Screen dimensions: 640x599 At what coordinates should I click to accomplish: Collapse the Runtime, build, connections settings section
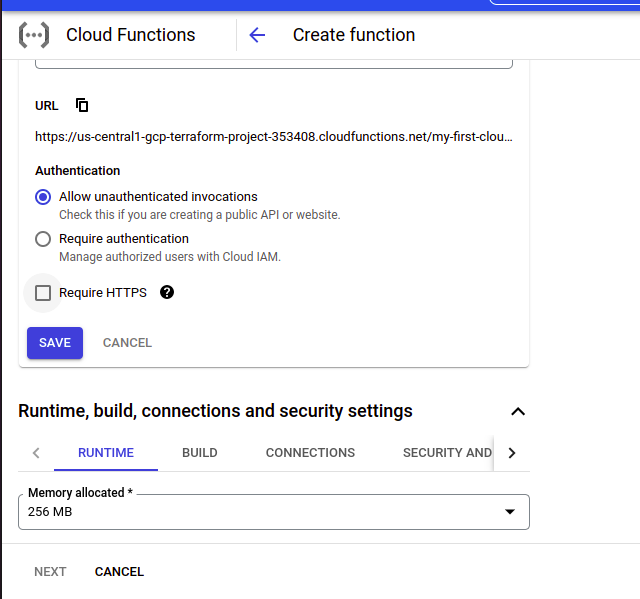click(x=518, y=411)
